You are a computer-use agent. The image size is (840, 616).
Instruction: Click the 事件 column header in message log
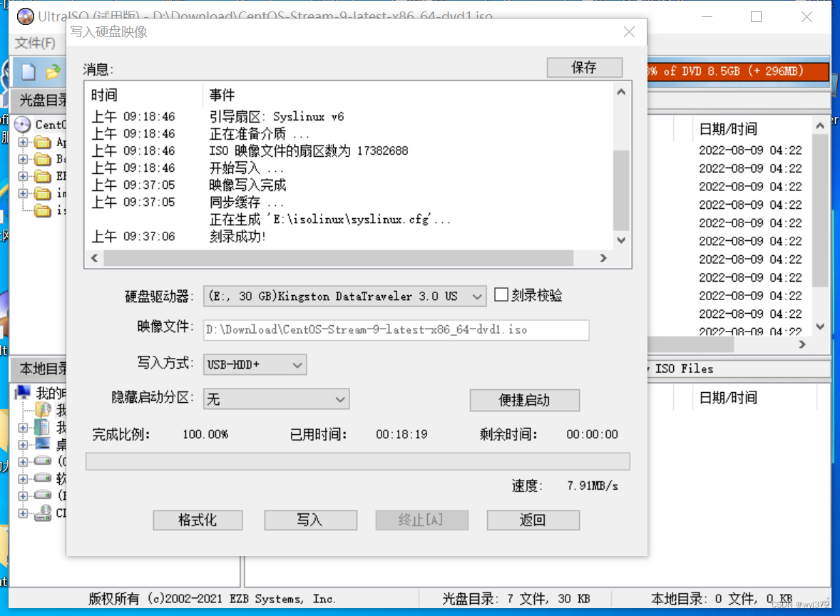(222, 96)
